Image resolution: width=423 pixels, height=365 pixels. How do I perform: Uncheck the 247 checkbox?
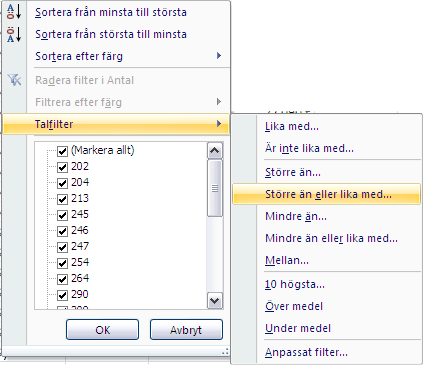62,247
